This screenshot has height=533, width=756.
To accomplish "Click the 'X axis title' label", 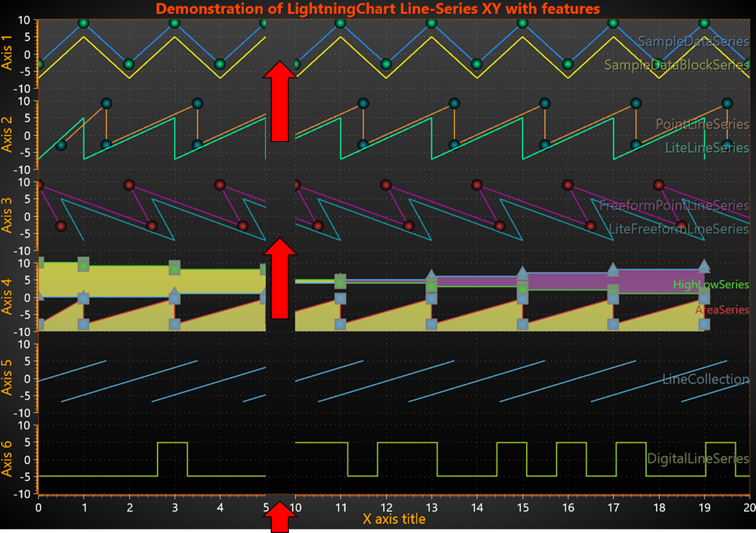I will [394, 519].
